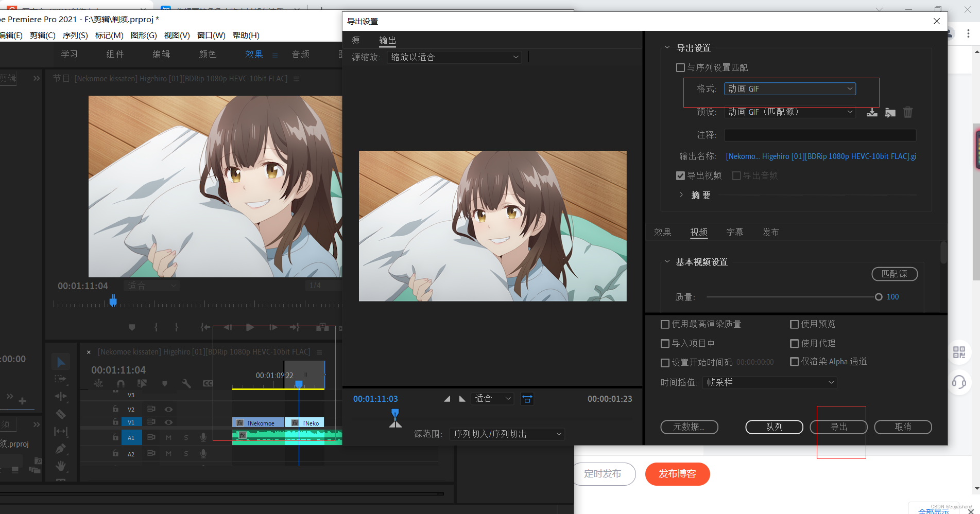
Task: Open Format dropdown showing 动画 GIF
Action: tap(790, 88)
